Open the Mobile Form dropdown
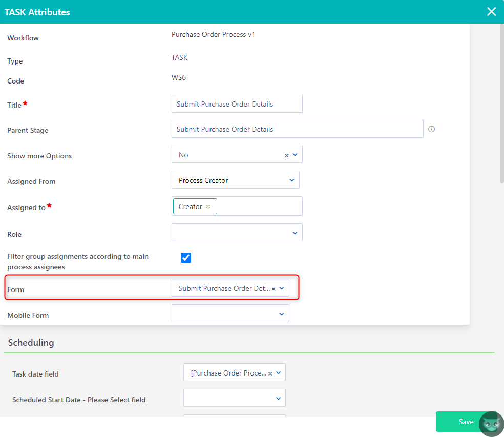Screen dimensions: 504x437 click(x=281, y=313)
